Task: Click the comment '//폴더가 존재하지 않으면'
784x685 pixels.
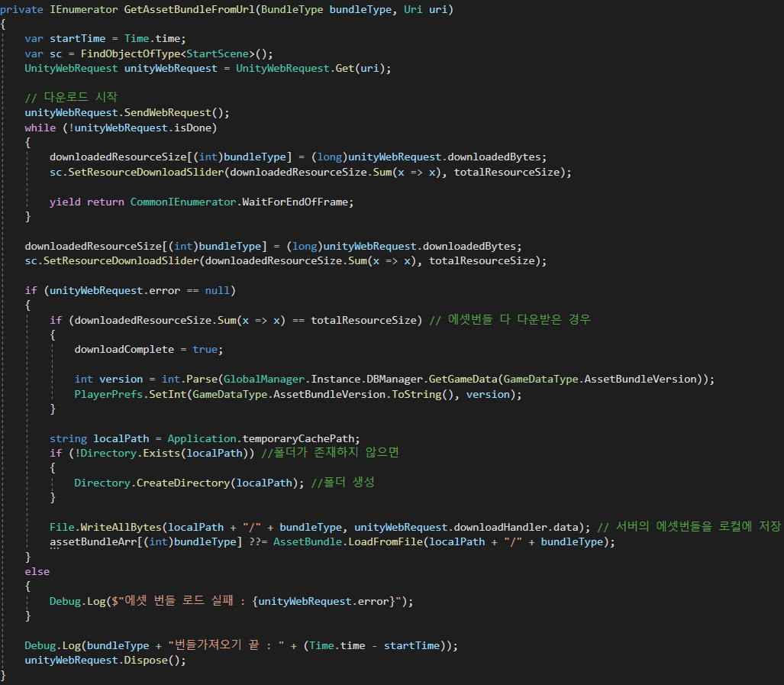Action: coord(330,453)
